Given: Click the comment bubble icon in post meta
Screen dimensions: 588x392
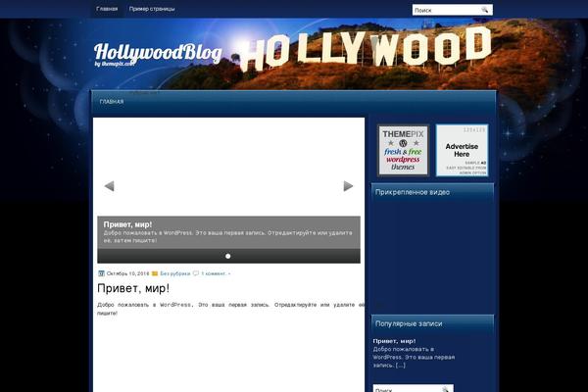Looking at the screenshot, I should (x=196, y=273).
